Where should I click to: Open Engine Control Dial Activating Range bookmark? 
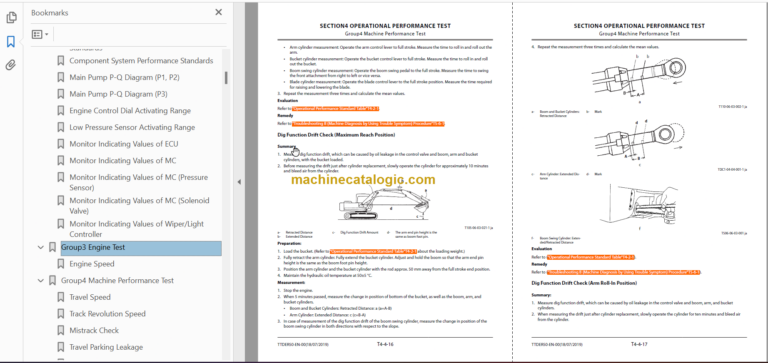pyautogui.click(x=130, y=111)
